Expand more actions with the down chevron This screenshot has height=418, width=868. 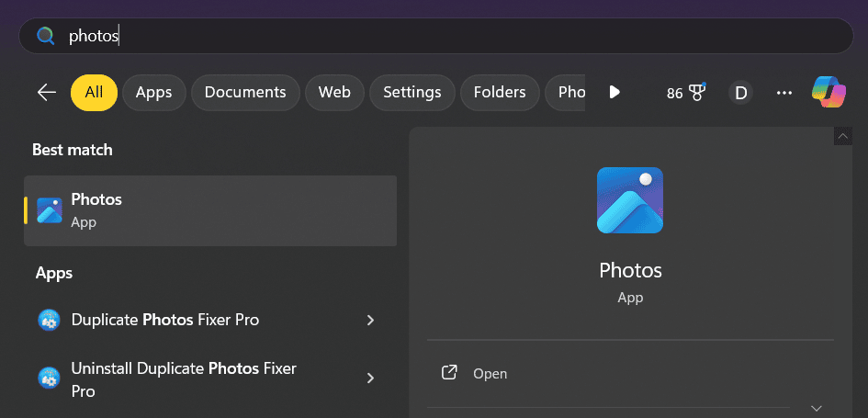point(816,409)
